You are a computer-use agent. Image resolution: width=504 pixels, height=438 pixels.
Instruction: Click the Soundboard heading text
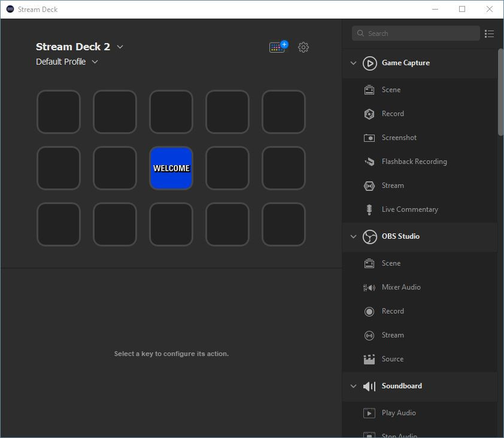[402, 386]
